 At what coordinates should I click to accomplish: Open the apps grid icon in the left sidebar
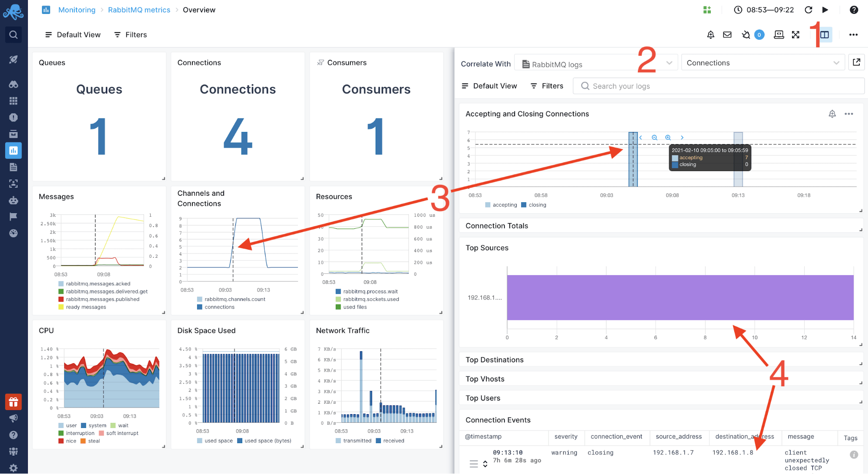point(13,101)
